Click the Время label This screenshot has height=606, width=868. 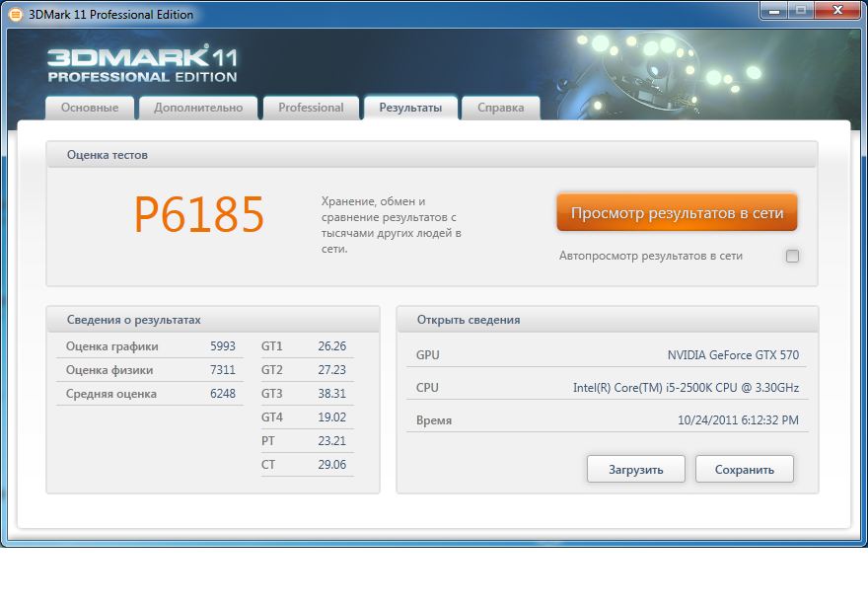(x=433, y=420)
